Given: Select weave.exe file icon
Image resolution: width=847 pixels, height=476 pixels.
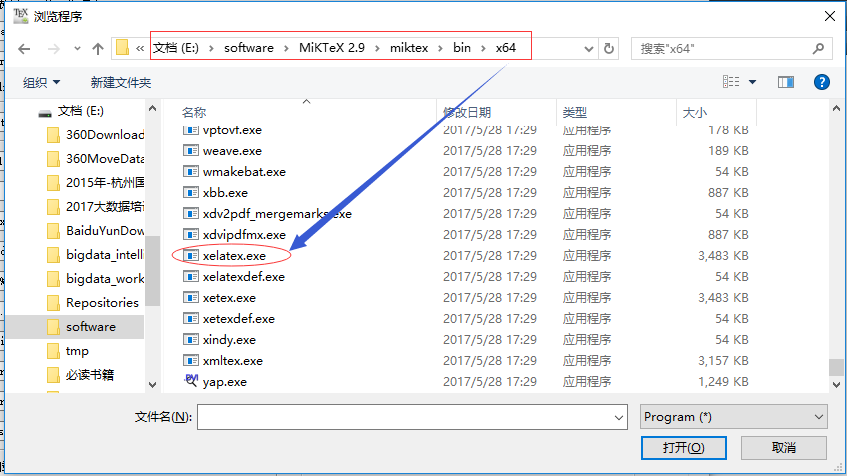Looking at the screenshot, I should tap(191, 150).
